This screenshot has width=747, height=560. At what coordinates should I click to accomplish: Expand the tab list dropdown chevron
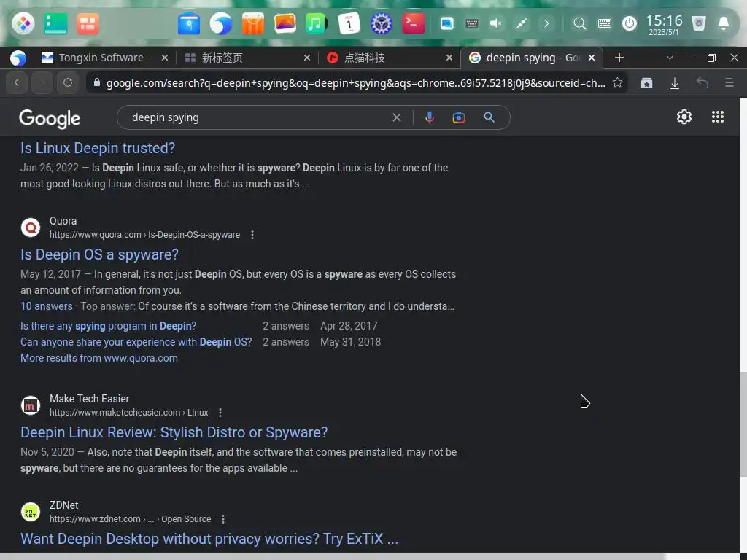[x=670, y=58]
